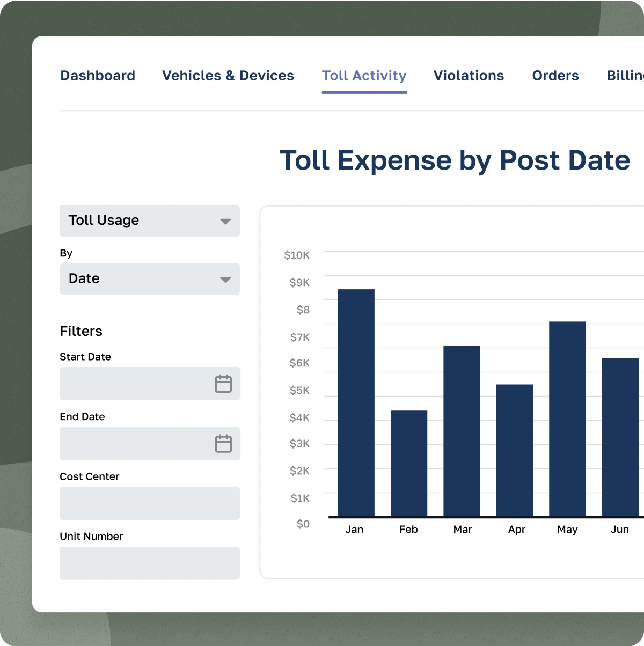Screen dimensions: 644x646
Task: Select the Toll Activity tab
Action: pos(364,76)
